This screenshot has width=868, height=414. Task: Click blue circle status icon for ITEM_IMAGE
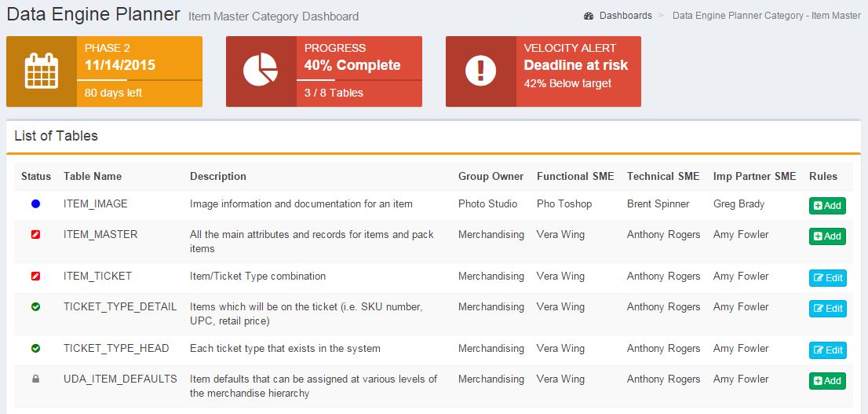[x=36, y=204]
